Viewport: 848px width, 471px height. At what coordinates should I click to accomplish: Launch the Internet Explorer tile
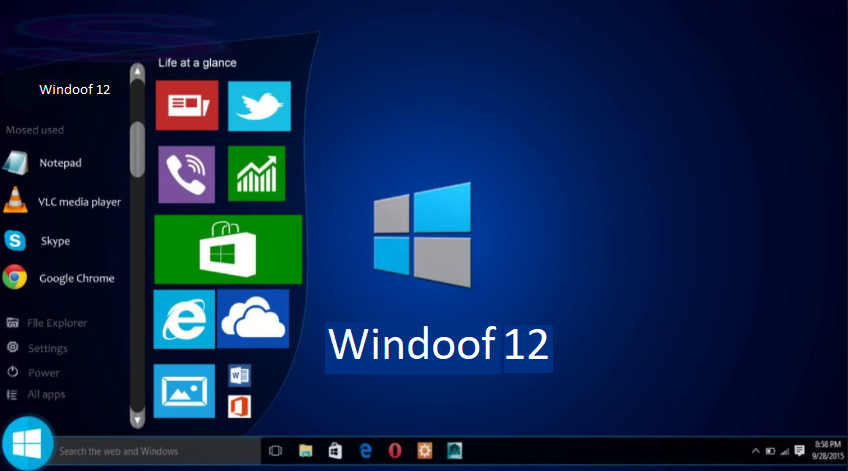tap(184, 319)
